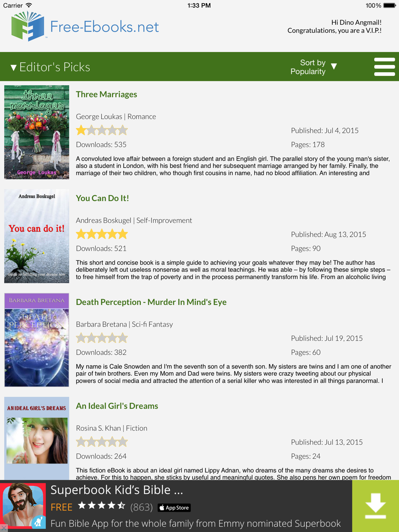
Task: Tap the Three Marriages cover thumbnail
Action: (x=37, y=132)
